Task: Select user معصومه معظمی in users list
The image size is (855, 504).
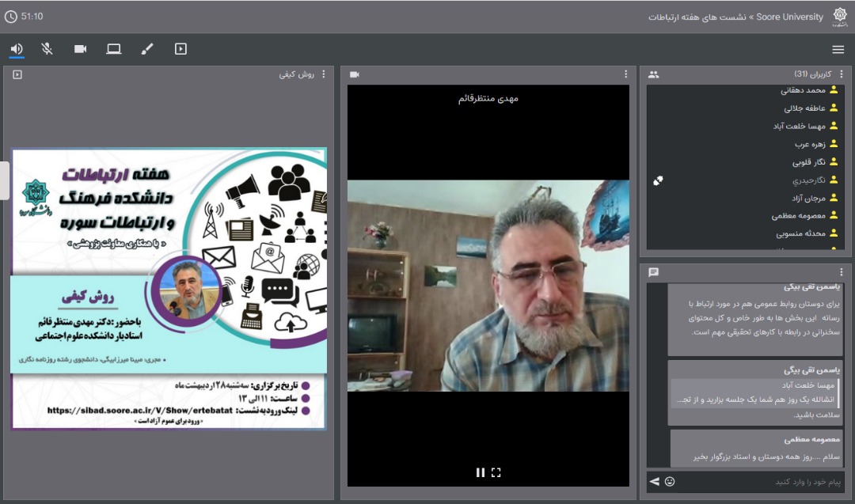Action: pos(798,216)
